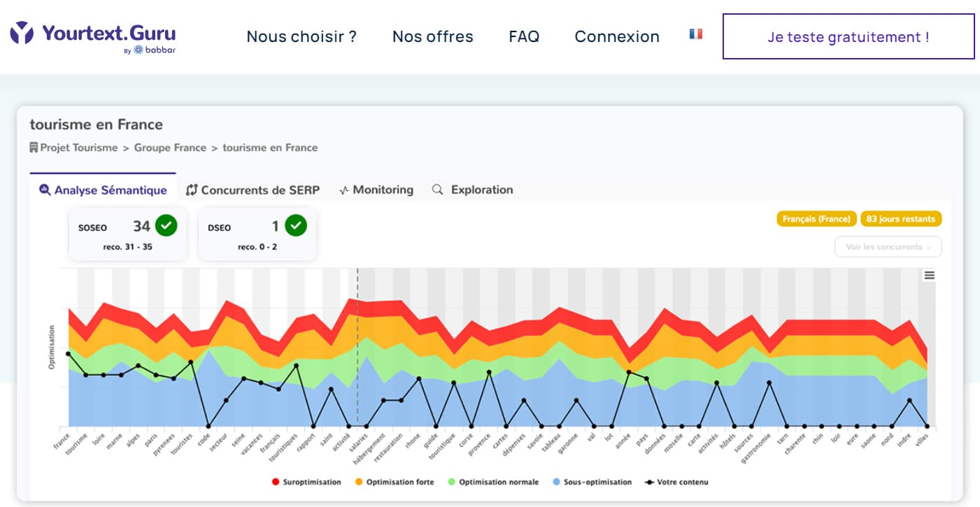Click the Connexion link in the header
Viewport: 980px width, 507px height.
pyautogui.click(x=617, y=36)
